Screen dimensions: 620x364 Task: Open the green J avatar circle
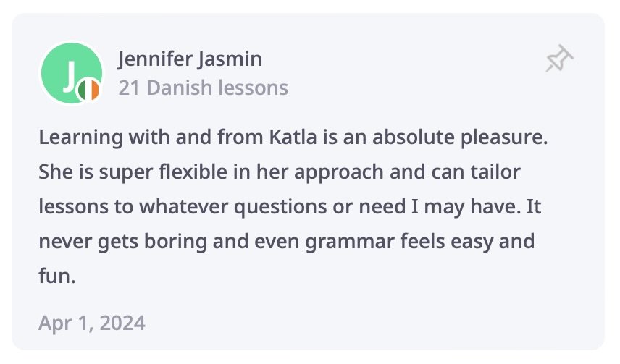[x=72, y=73]
